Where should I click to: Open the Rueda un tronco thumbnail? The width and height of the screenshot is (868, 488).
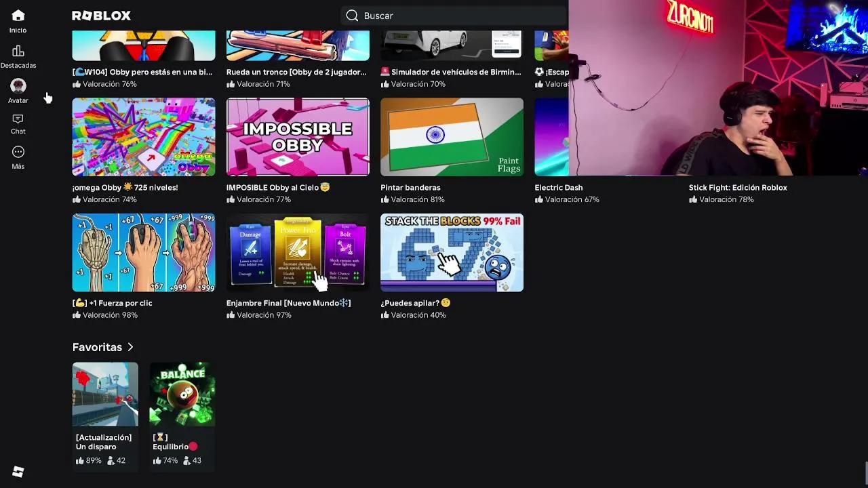coord(298,45)
